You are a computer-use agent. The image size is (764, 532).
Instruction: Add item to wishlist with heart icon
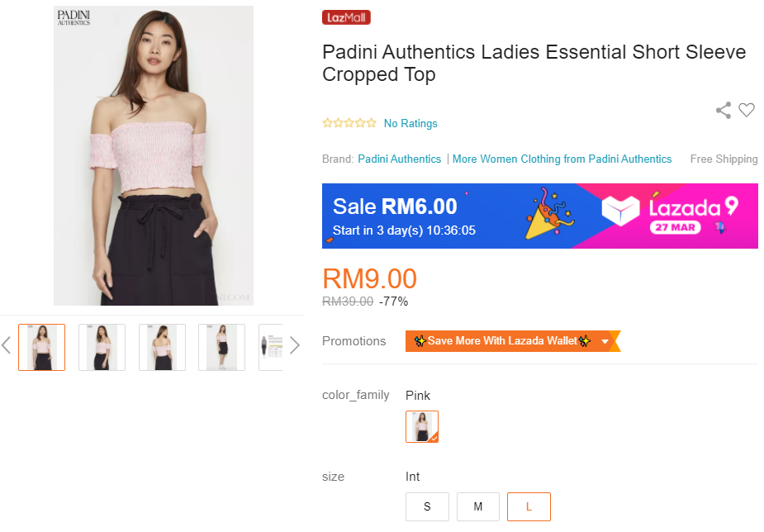(747, 110)
